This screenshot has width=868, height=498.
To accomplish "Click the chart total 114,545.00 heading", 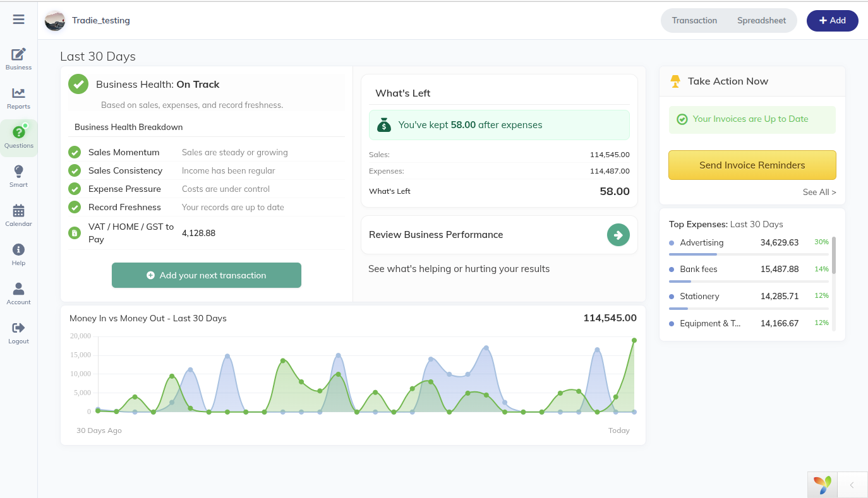I will click(610, 318).
